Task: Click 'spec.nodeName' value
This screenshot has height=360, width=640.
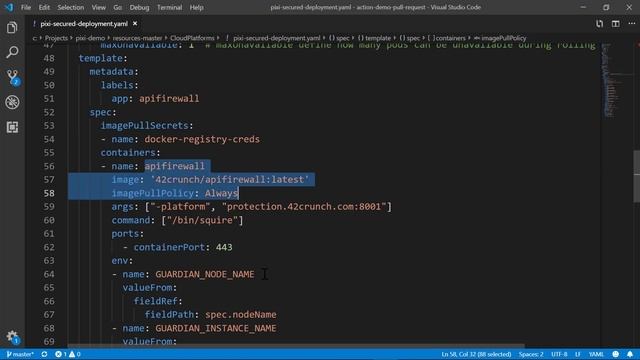Action: (x=241, y=315)
